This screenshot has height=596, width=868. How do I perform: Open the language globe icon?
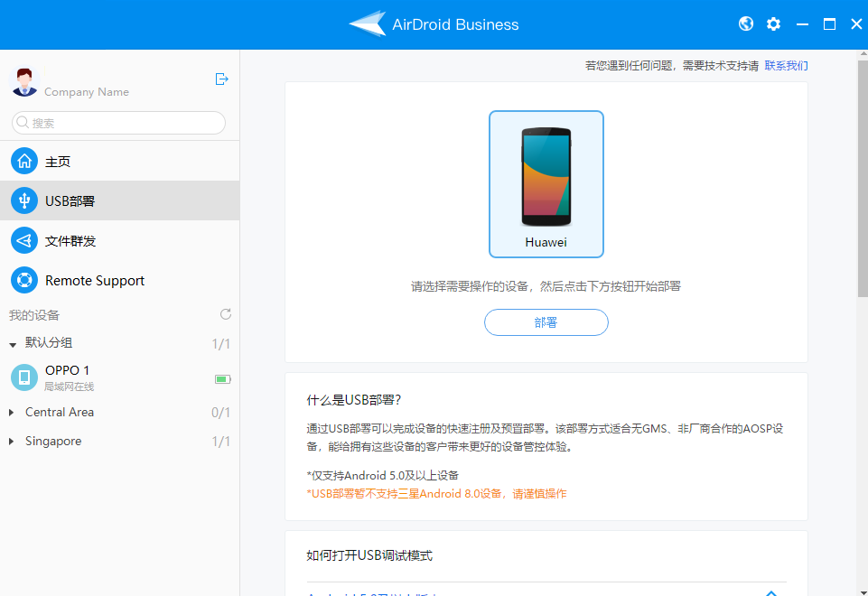point(746,23)
